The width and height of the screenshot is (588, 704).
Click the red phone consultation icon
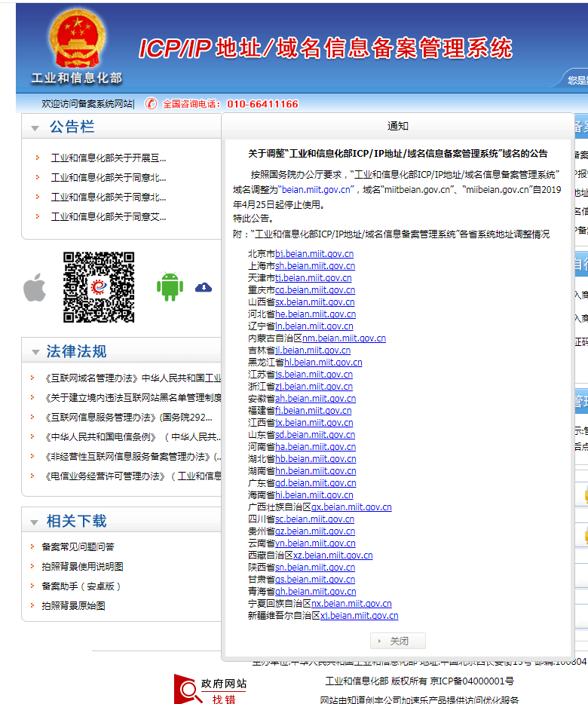151,104
